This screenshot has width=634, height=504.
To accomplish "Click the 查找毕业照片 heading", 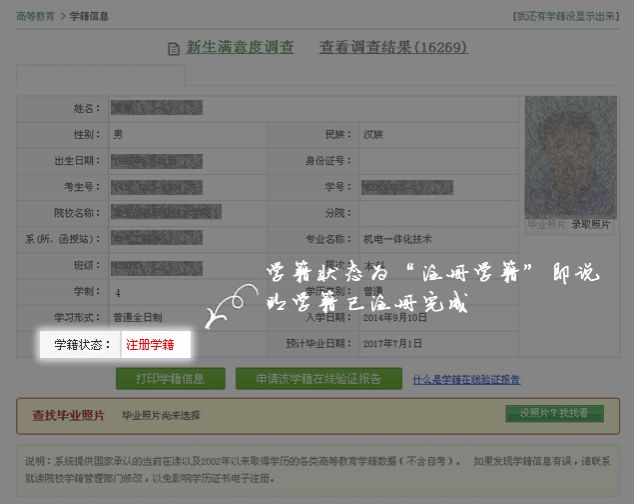I will pos(67,415).
